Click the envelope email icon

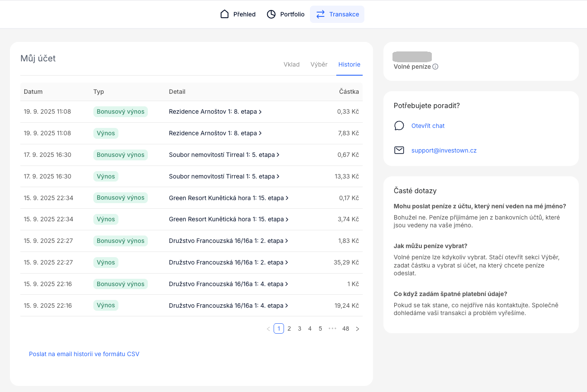tap(399, 150)
